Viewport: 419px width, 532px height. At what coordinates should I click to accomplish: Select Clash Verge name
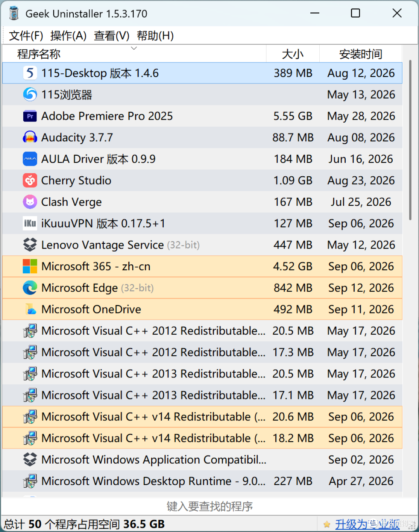[71, 202]
